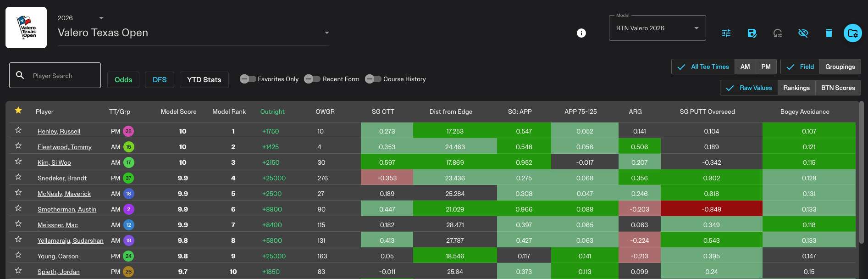868x279 pixels.
Task: Star the Yellamaraju, Sudarshan row
Action: (x=18, y=240)
